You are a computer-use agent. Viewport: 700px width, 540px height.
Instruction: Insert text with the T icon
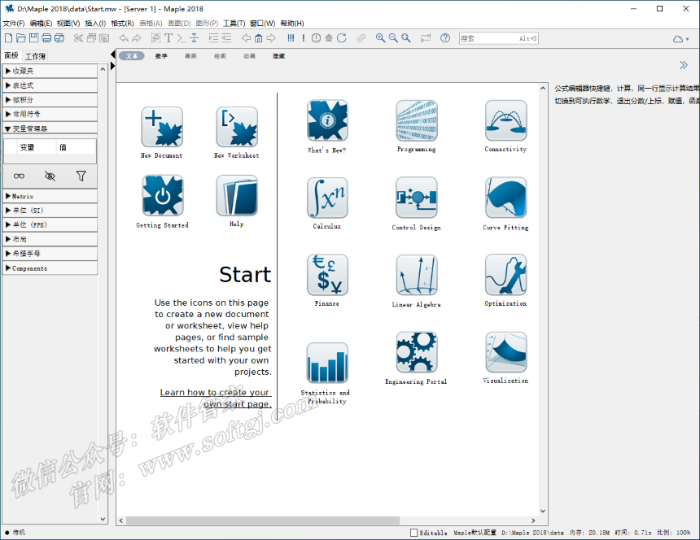tap(168, 38)
